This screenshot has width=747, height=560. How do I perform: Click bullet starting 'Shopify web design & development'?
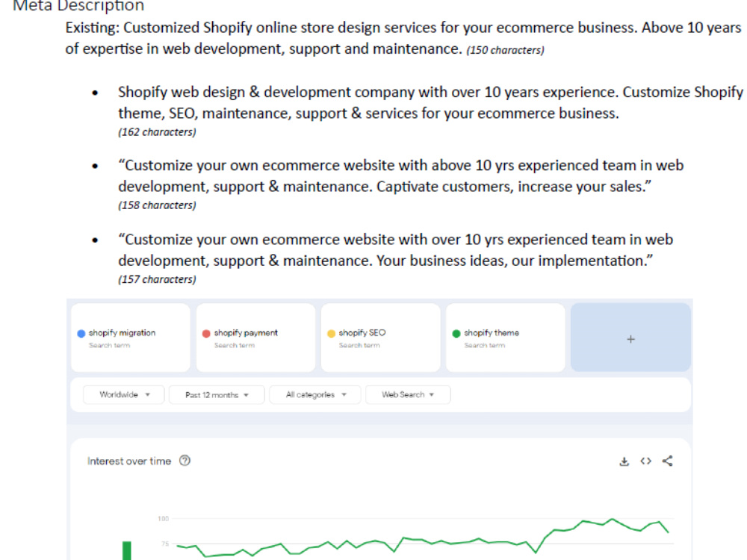point(430,102)
